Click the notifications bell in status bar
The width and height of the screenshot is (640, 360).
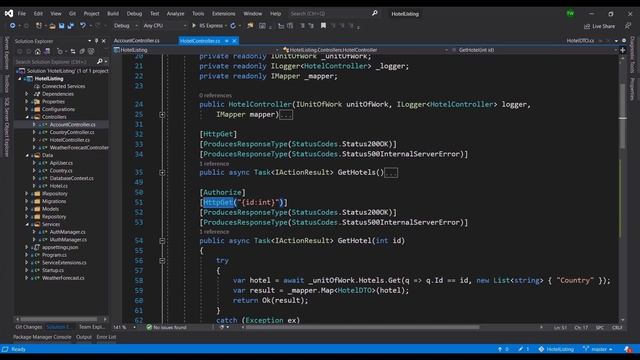[628, 349]
